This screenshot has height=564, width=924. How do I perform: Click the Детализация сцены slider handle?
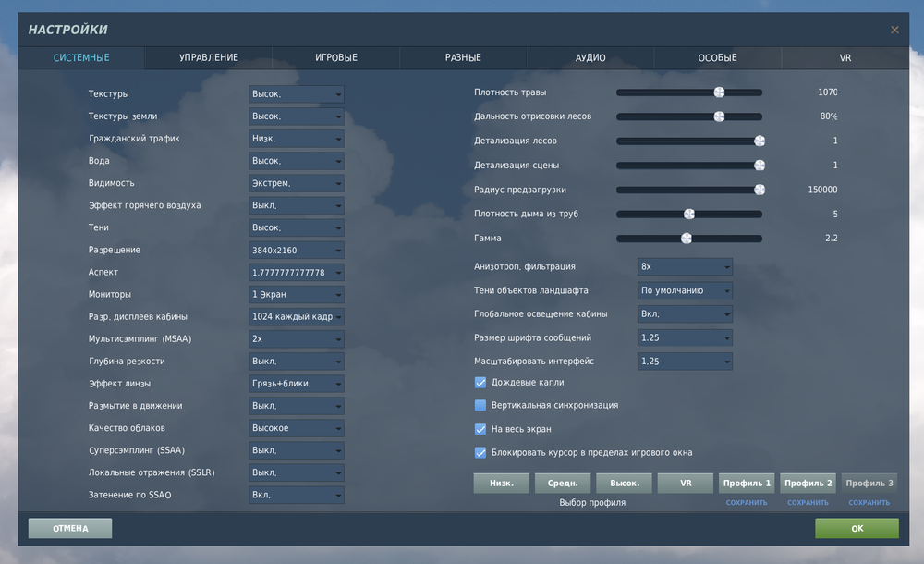[x=760, y=166]
